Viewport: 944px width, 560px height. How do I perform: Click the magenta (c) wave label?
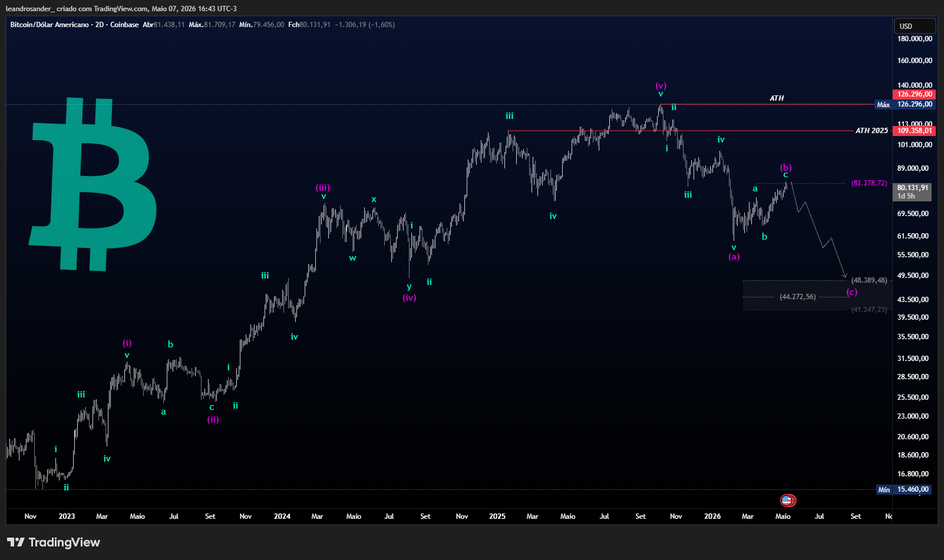coord(852,292)
